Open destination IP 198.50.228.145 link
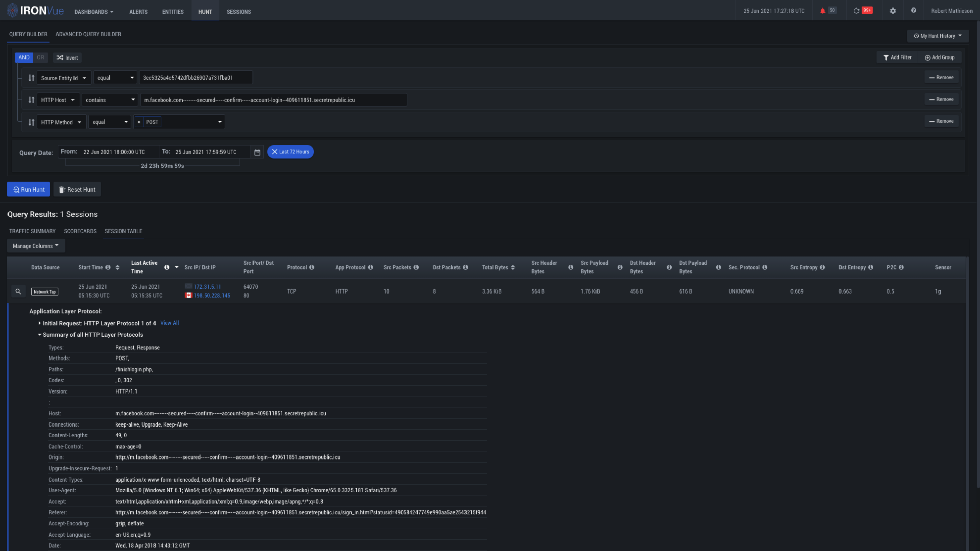This screenshot has width=980, height=551. [x=212, y=296]
